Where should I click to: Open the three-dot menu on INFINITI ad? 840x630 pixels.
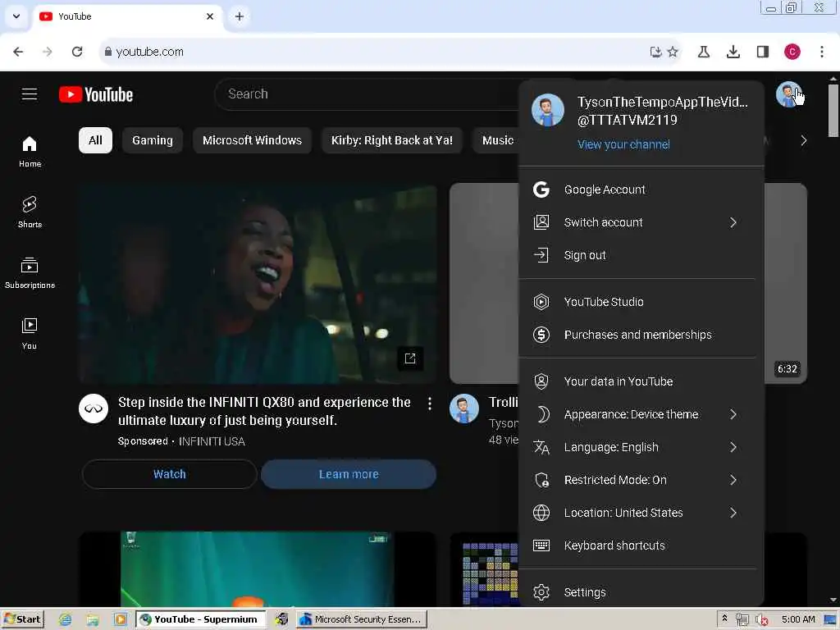430,404
